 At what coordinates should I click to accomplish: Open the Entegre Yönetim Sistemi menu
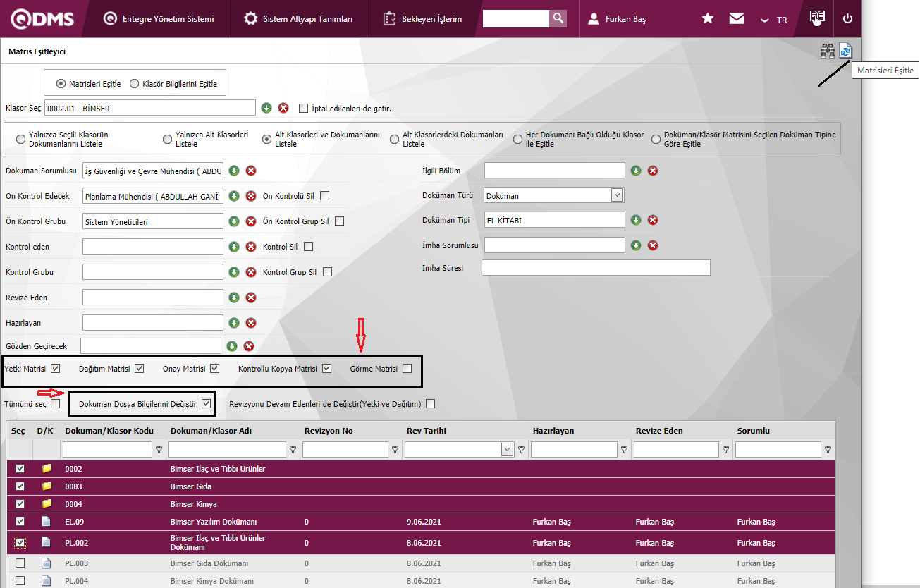[x=158, y=19]
